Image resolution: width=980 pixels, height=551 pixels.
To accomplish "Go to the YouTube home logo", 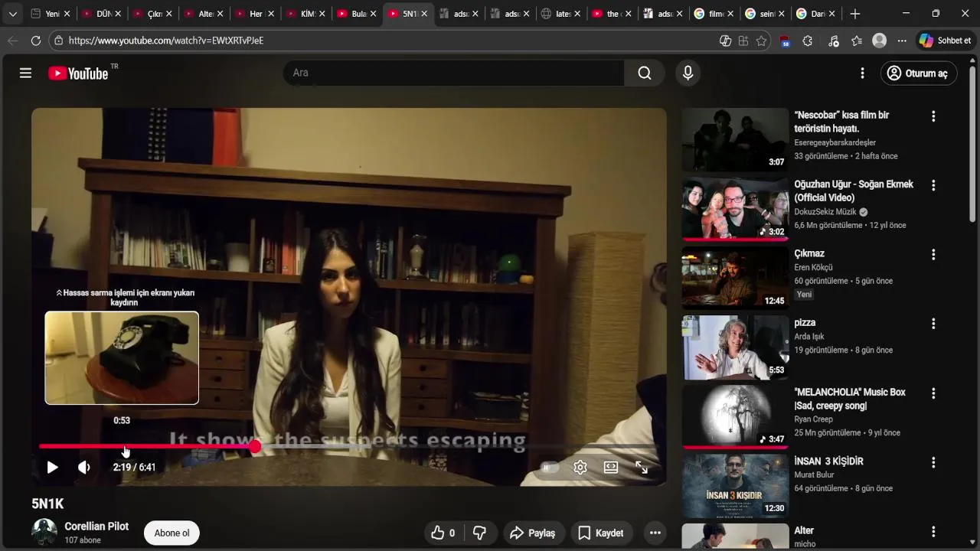I will [79, 73].
